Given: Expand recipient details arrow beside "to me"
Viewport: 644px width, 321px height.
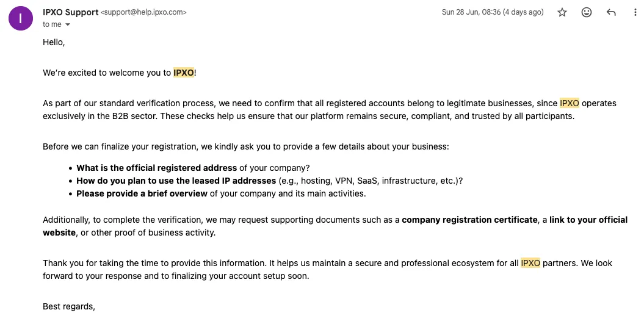Looking at the screenshot, I should coord(68,24).
